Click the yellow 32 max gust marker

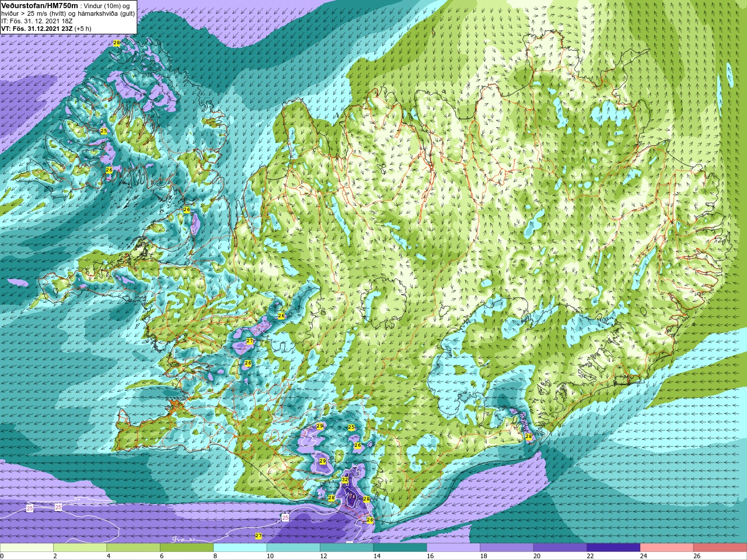pyautogui.click(x=345, y=480)
